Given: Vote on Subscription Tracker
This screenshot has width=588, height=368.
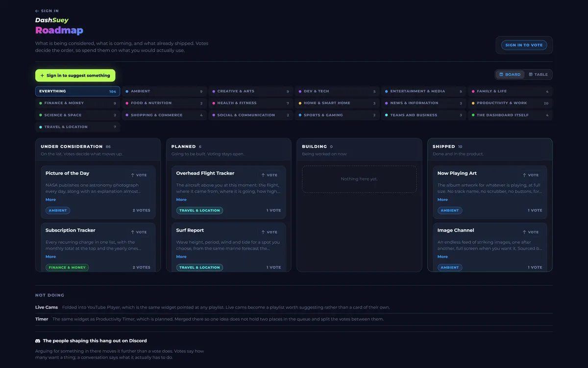Looking at the screenshot, I should click(x=139, y=232).
